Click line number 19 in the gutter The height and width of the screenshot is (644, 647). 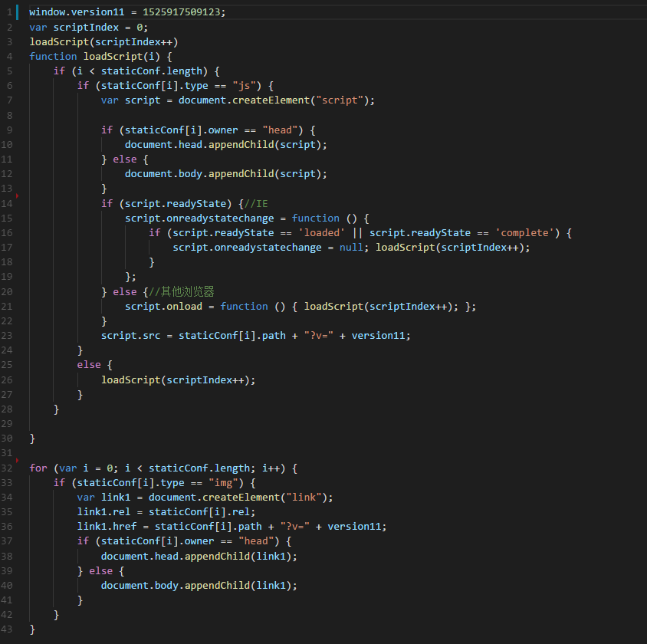[7, 277]
